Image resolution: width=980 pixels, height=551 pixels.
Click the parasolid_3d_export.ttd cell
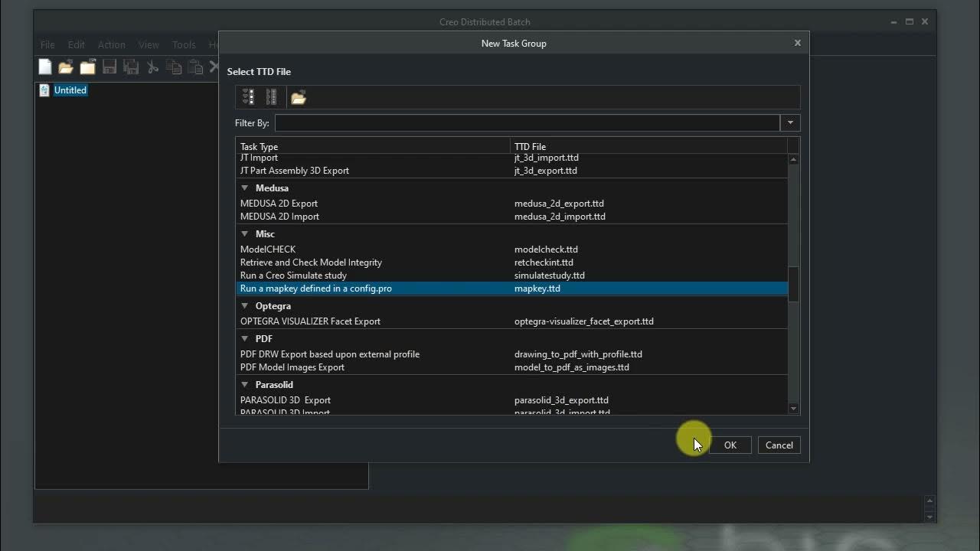(561, 400)
